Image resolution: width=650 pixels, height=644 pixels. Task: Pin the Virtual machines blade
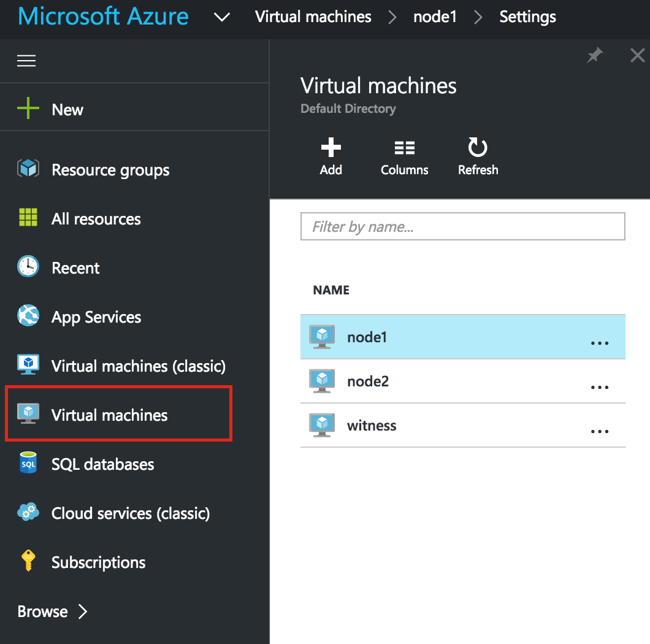(x=595, y=55)
